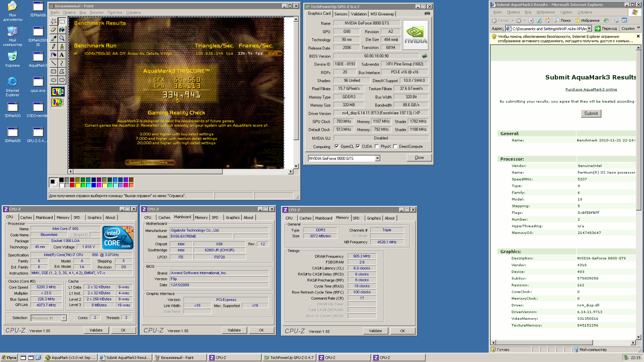
Task: Click the Print icon in Internet Explorer
Action: click(x=616, y=21)
